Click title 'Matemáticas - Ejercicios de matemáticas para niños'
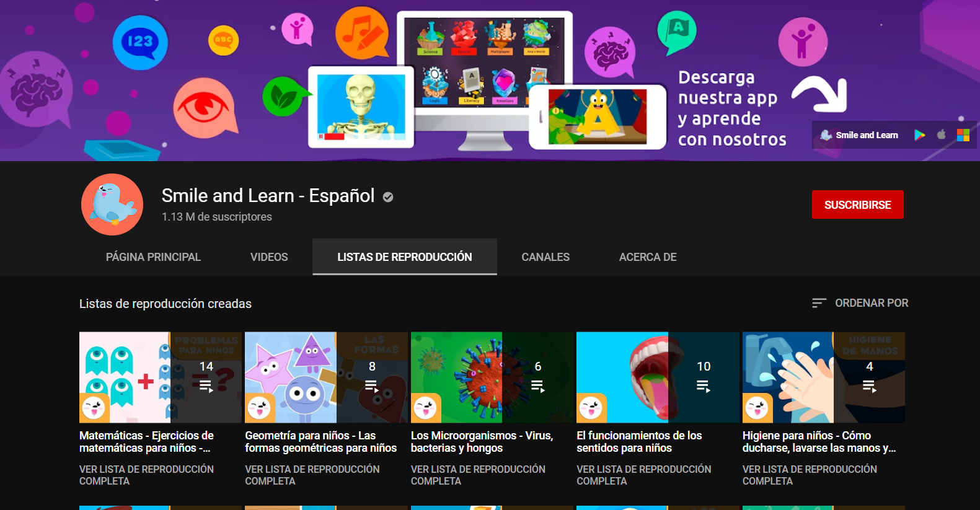The height and width of the screenshot is (510, 980). tap(146, 442)
